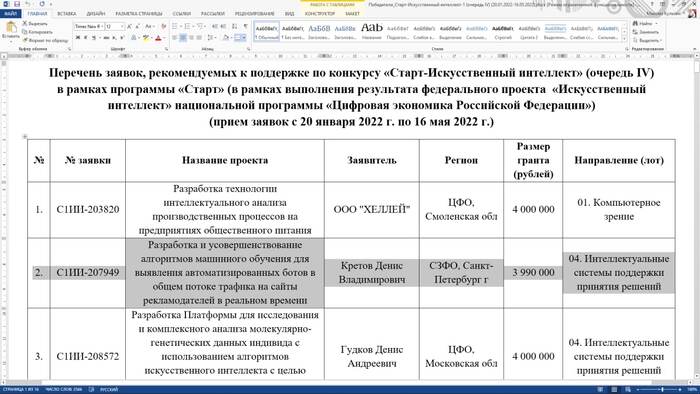
Task: Switch to РАЗМЕТКА СТРАНИЦЫ tab
Action: pyautogui.click(x=139, y=14)
